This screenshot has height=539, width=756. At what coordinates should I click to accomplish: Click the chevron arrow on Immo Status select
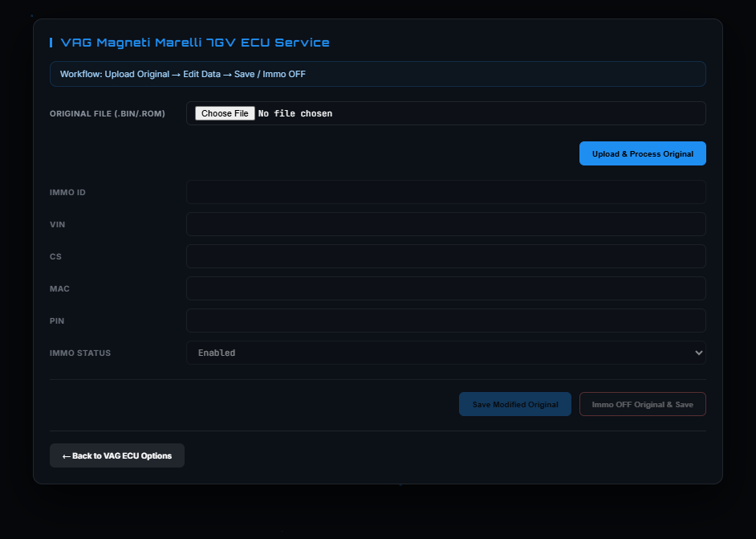(697, 353)
